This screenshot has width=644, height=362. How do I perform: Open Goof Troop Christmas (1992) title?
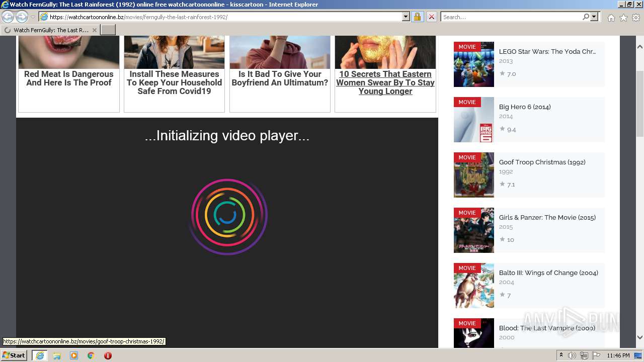pos(542,162)
